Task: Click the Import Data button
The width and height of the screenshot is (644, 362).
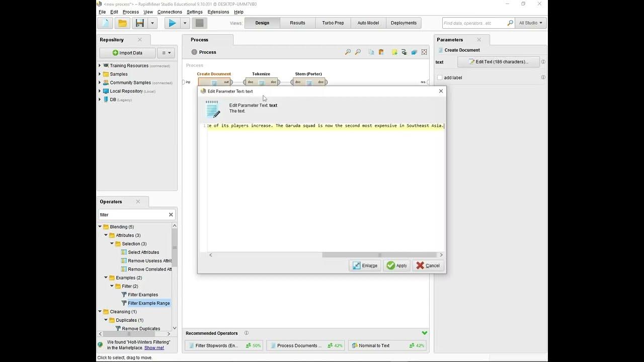Action: pos(127,53)
